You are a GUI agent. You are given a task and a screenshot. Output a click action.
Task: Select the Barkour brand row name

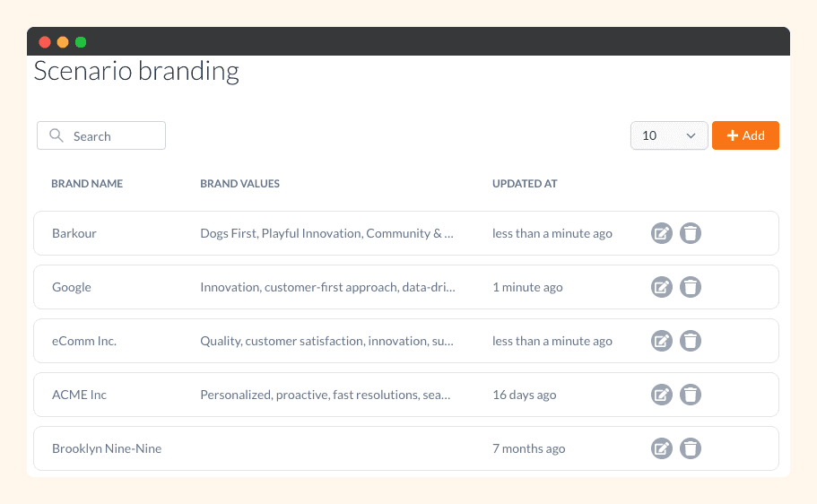coord(74,233)
